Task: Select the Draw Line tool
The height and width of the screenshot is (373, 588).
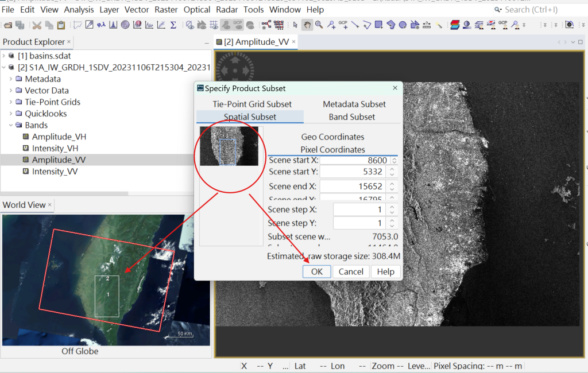Action: point(355,25)
